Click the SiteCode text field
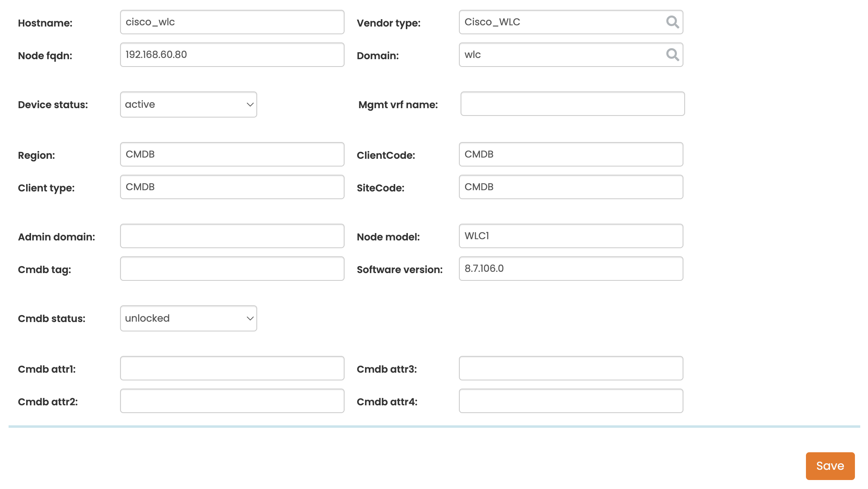The width and height of the screenshot is (868, 489). [x=570, y=187]
